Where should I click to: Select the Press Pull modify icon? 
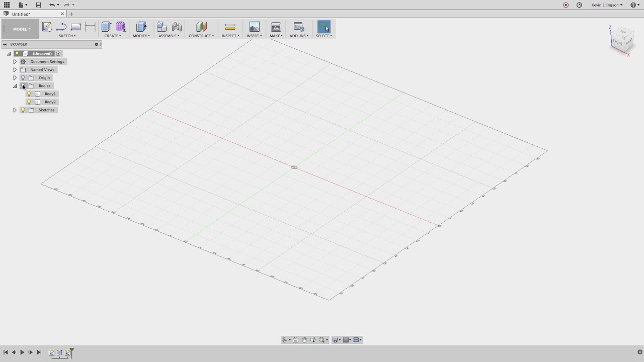141,27
